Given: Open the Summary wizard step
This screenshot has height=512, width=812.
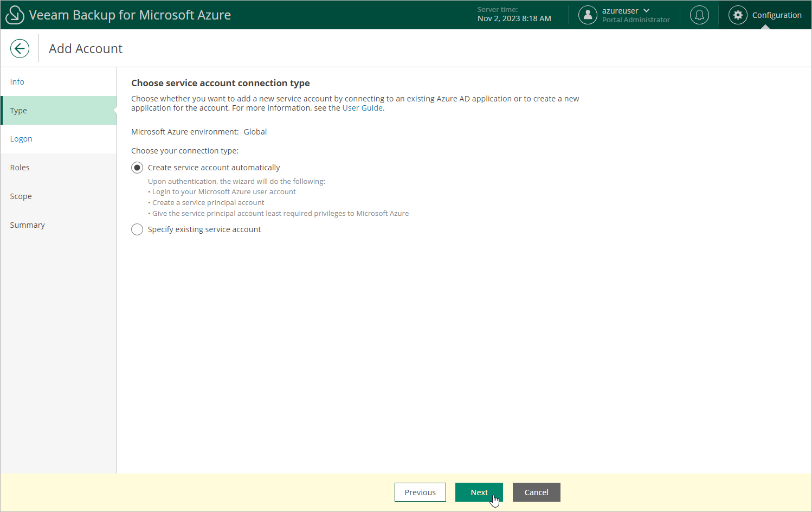Looking at the screenshot, I should (x=59, y=225).
